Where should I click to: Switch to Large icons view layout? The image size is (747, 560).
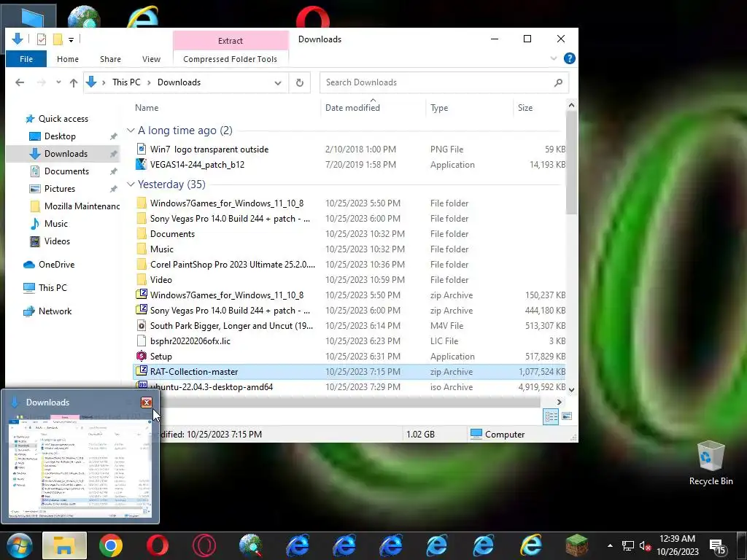coord(566,416)
